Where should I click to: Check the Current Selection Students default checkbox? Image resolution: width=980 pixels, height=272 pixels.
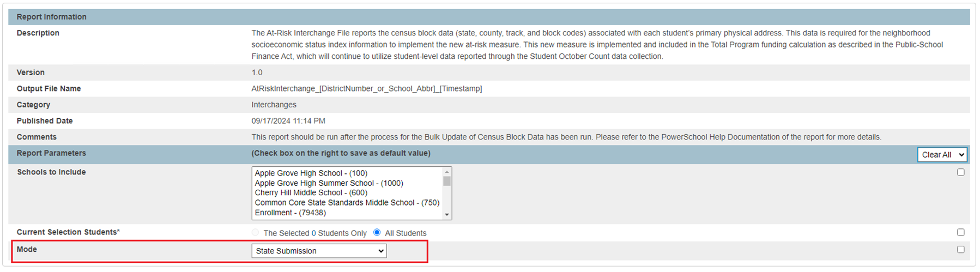click(960, 232)
